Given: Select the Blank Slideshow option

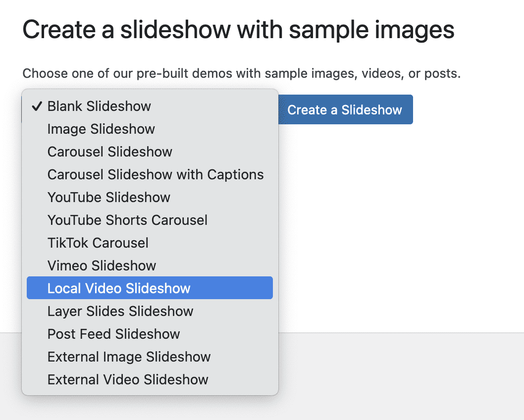Looking at the screenshot, I should 99,106.
